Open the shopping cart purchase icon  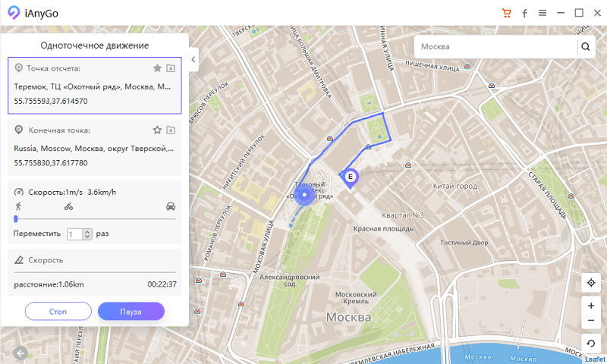click(x=507, y=13)
